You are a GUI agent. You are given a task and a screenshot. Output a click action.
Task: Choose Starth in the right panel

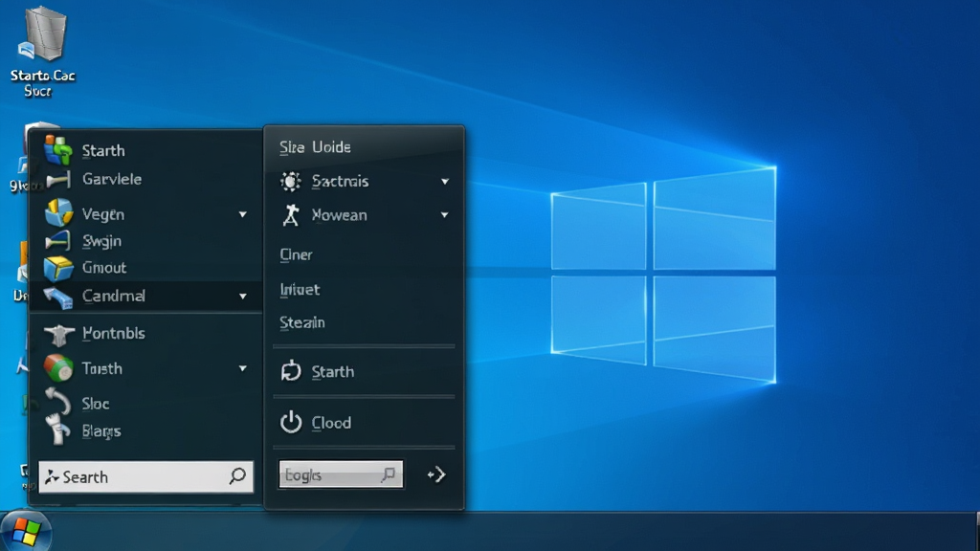coord(332,372)
